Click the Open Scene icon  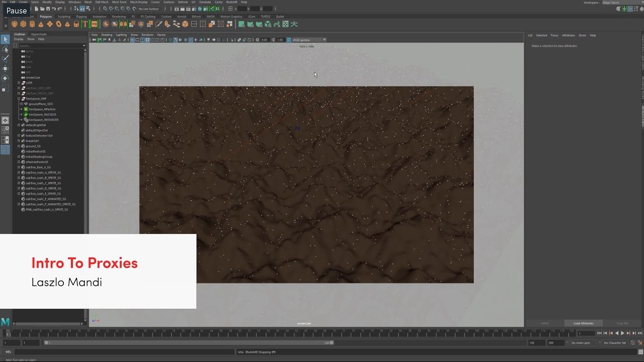[x=41, y=9]
